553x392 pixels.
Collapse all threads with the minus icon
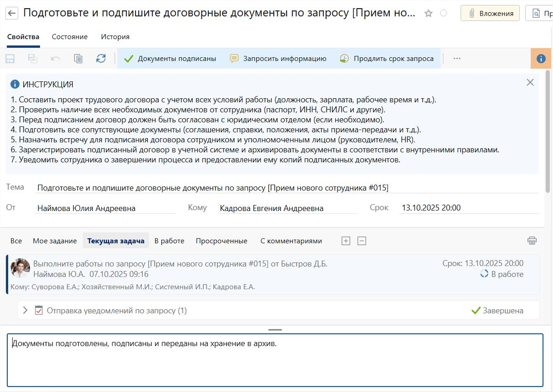coord(362,241)
